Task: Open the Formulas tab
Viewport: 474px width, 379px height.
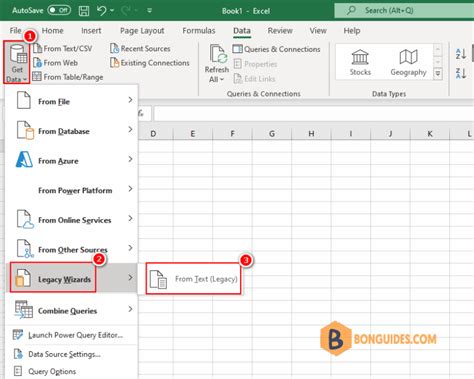Action: pos(199,30)
